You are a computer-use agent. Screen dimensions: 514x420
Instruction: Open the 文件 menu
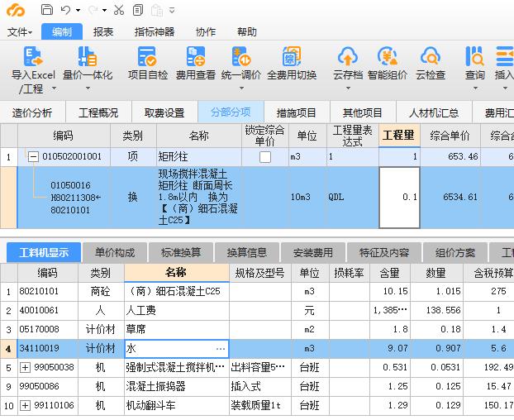point(20,31)
